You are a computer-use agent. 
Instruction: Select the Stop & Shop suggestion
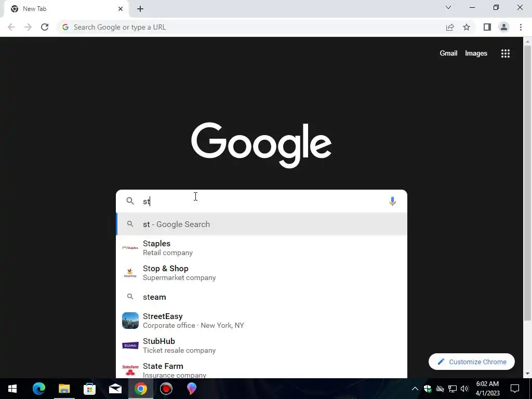(x=262, y=273)
